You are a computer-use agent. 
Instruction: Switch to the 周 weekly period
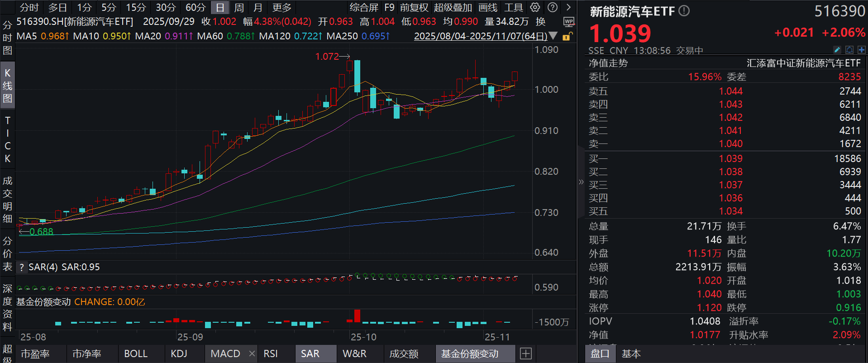click(x=239, y=7)
